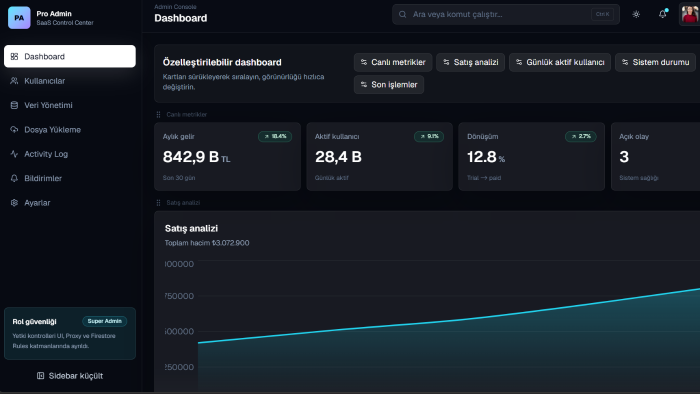Click 'Pro Admin' title in sidebar header
700x394 pixels.
tap(54, 14)
